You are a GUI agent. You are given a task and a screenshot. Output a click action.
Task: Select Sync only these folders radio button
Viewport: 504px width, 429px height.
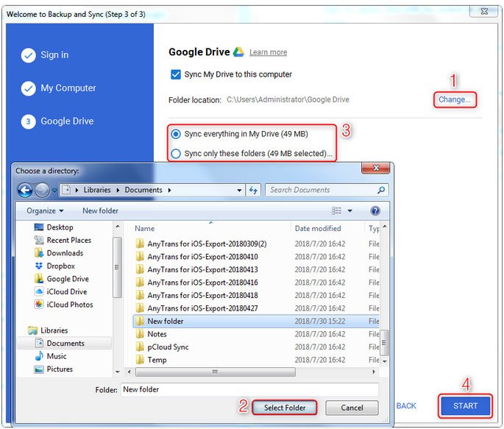[176, 154]
